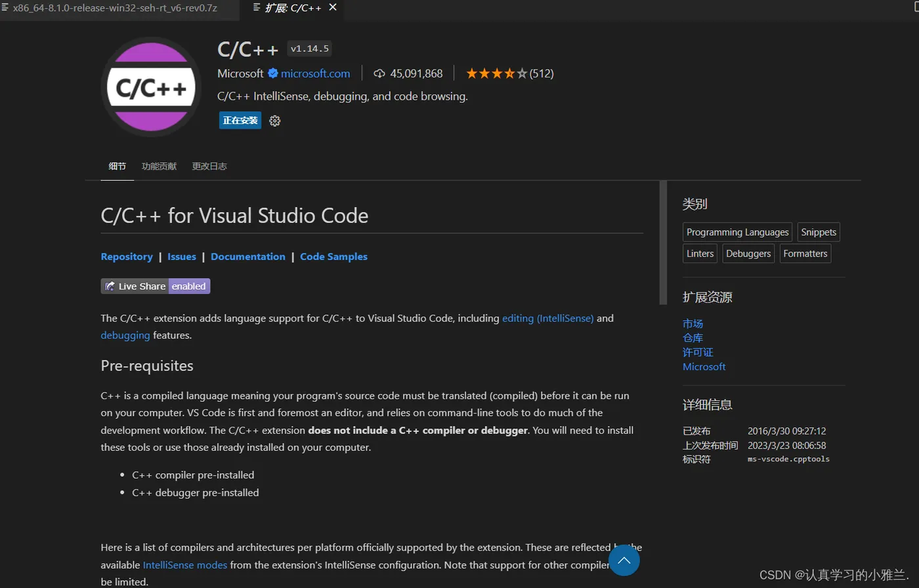Open the extension settings gear icon
This screenshot has height=588, width=919.
click(275, 121)
